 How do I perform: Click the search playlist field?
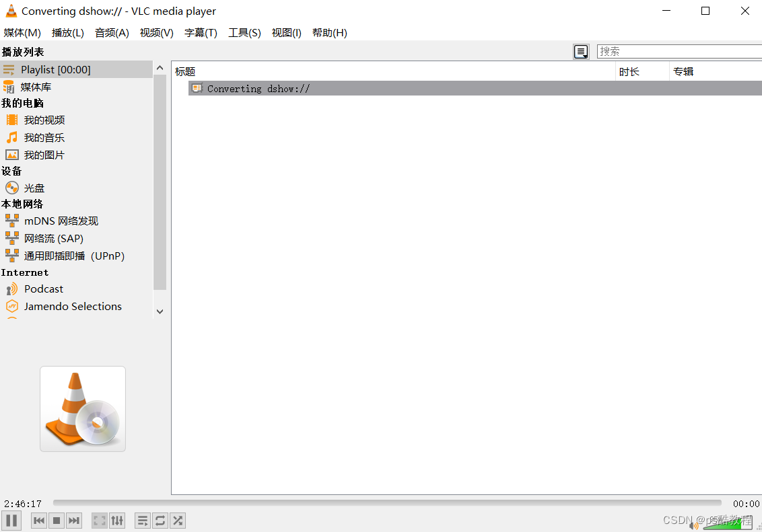(x=679, y=52)
